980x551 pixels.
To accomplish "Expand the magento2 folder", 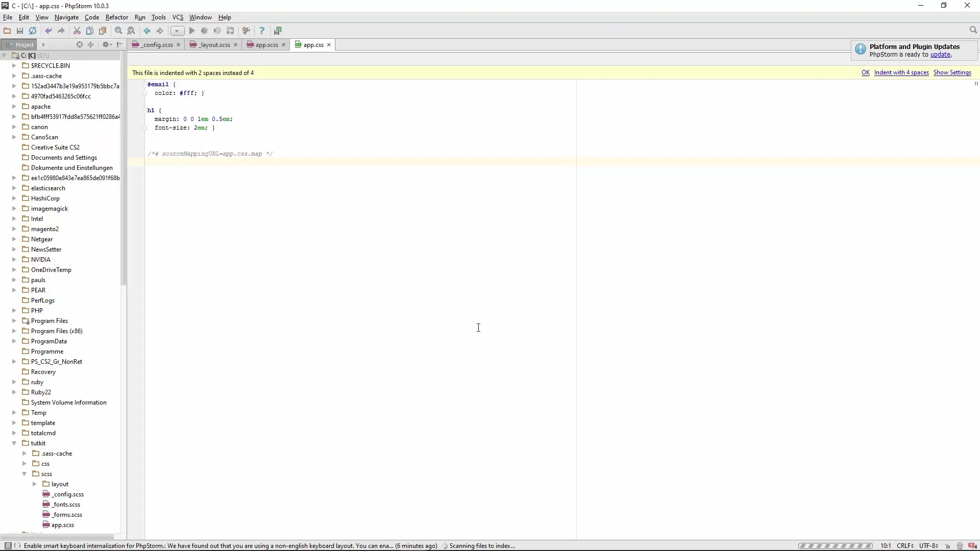I will [14, 229].
